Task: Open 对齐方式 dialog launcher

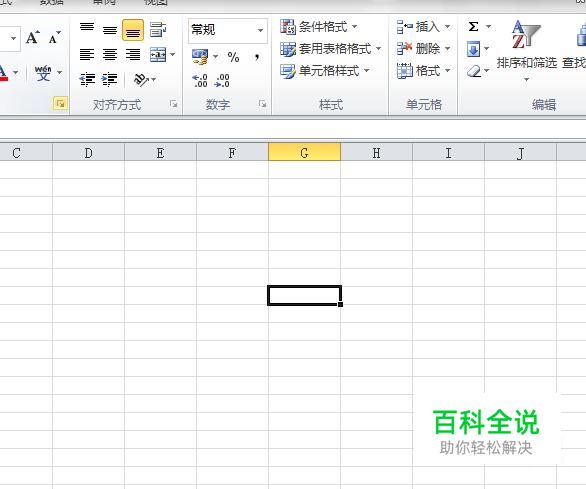Action: click(173, 104)
